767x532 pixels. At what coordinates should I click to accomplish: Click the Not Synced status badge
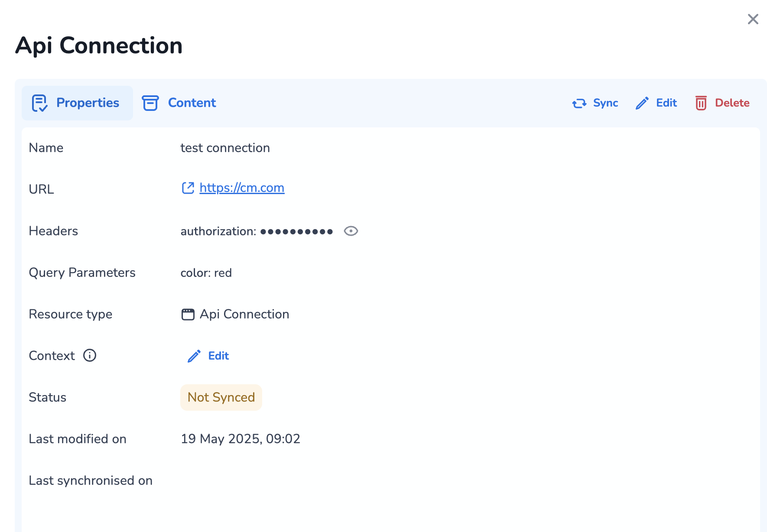click(x=221, y=397)
